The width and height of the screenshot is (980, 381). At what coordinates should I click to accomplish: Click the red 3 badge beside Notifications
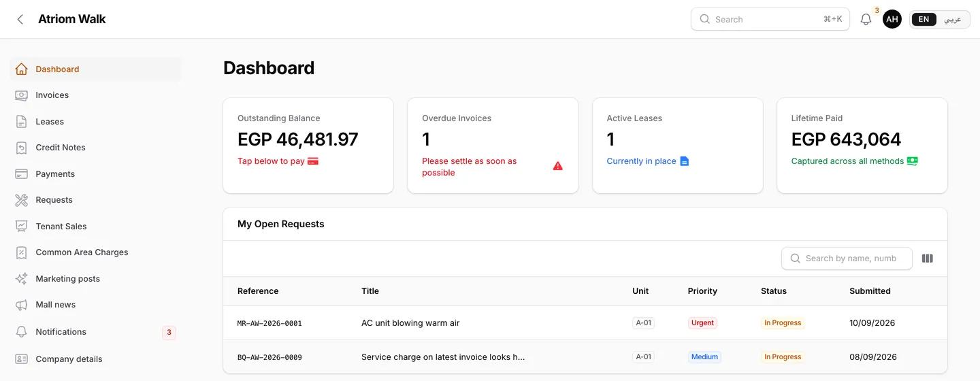click(169, 333)
